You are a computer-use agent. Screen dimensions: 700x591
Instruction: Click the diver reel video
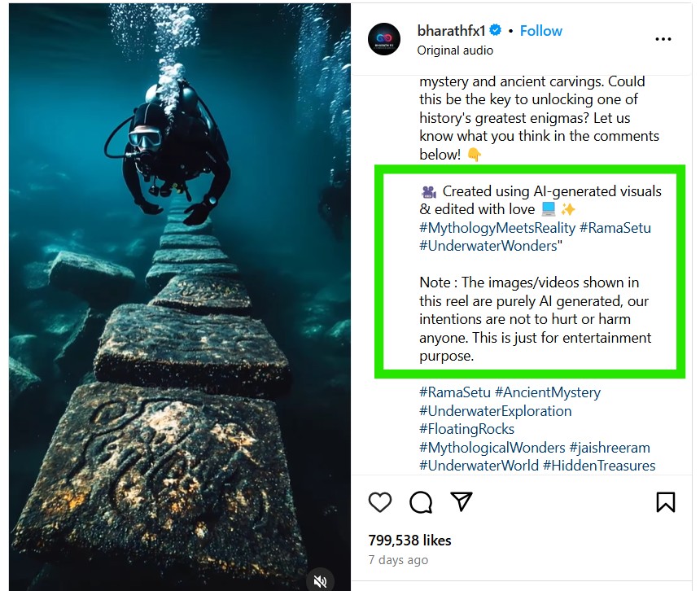(x=179, y=297)
